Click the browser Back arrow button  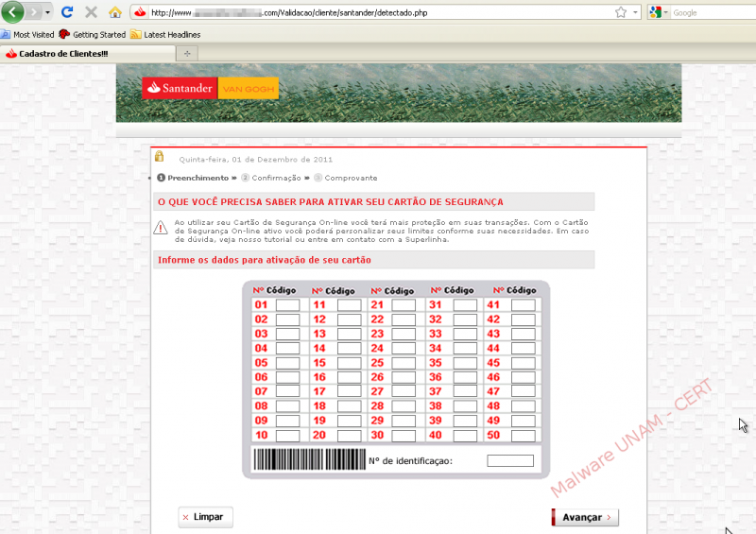(12, 12)
